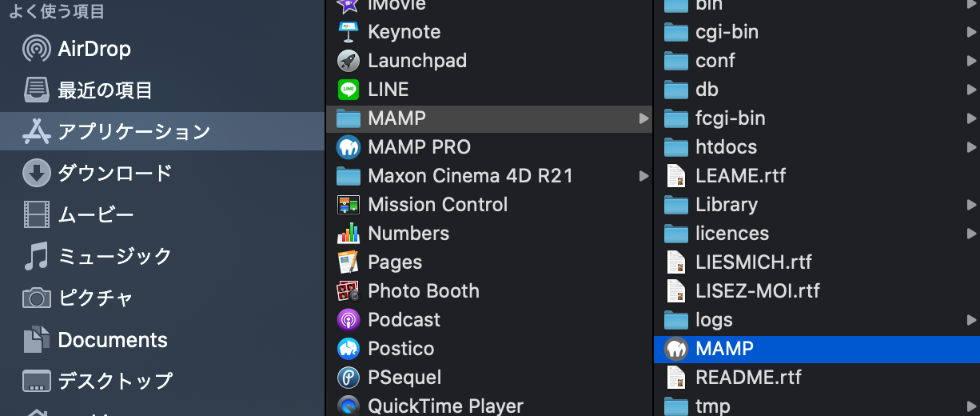Expand the MAMP folder arrow in Applications

pyautogui.click(x=643, y=118)
